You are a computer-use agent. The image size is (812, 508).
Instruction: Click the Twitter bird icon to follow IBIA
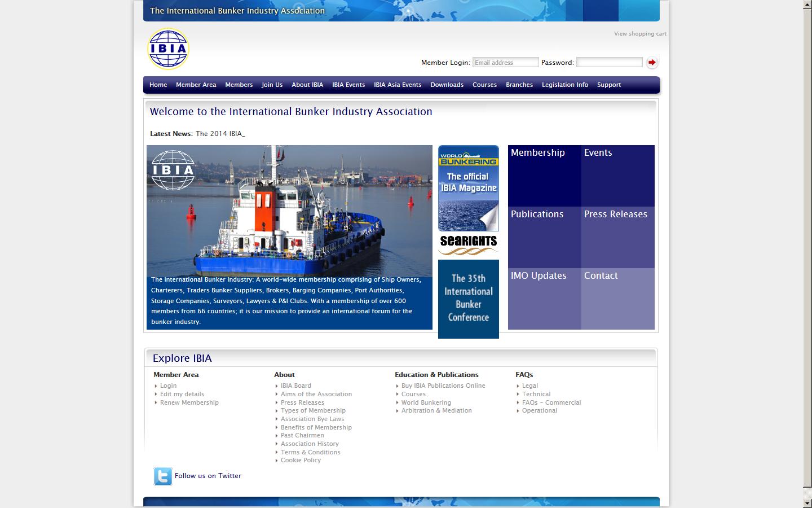point(162,476)
